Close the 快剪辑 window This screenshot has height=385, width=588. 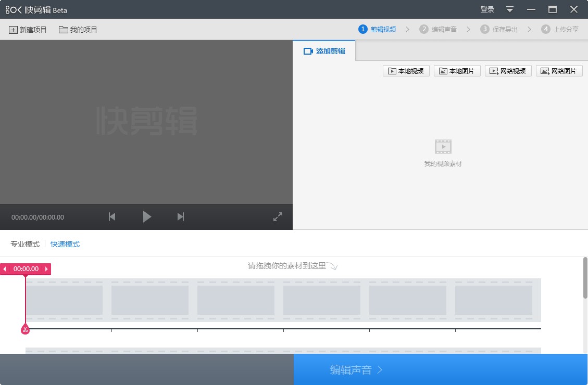click(x=574, y=9)
